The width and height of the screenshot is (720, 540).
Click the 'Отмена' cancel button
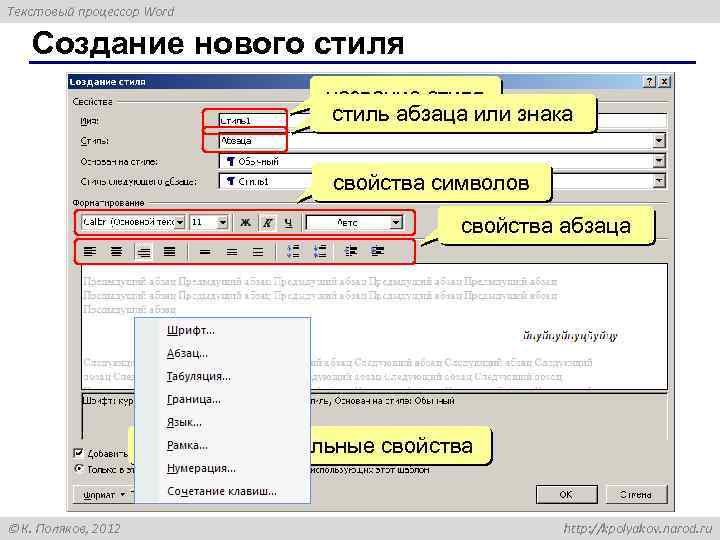(636, 495)
